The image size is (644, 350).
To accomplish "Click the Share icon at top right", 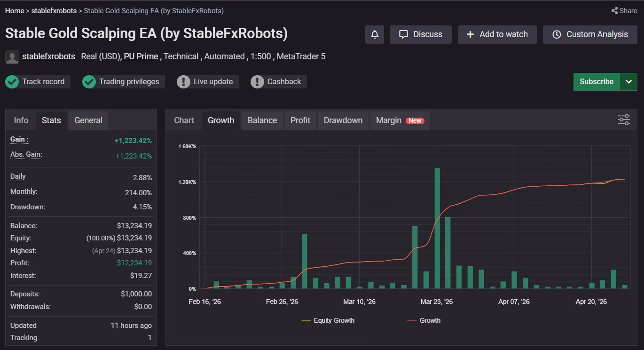I will coord(614,10).
